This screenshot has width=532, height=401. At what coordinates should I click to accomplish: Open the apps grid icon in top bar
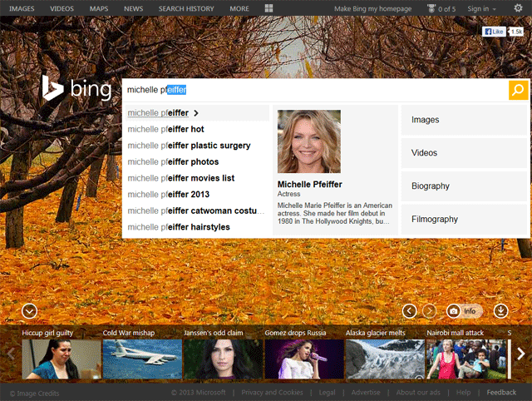268,8
